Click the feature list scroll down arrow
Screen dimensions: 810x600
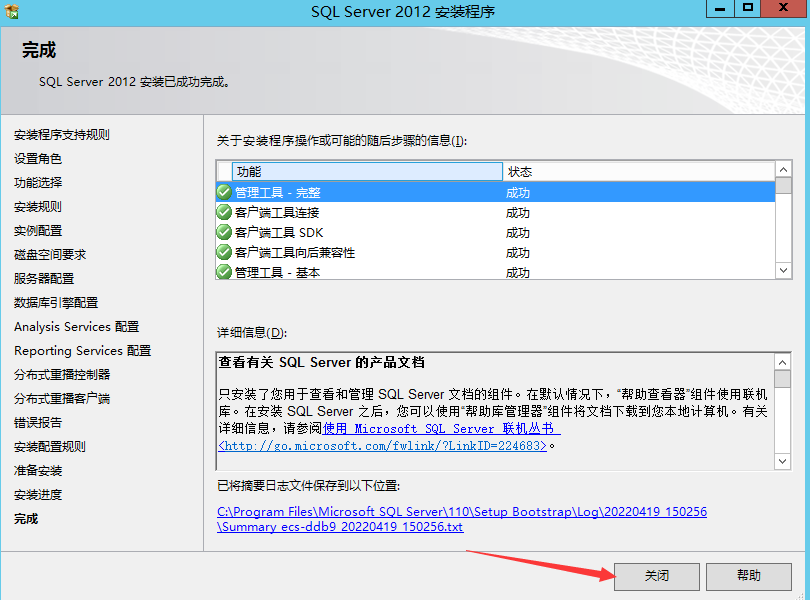coord(783,270)
